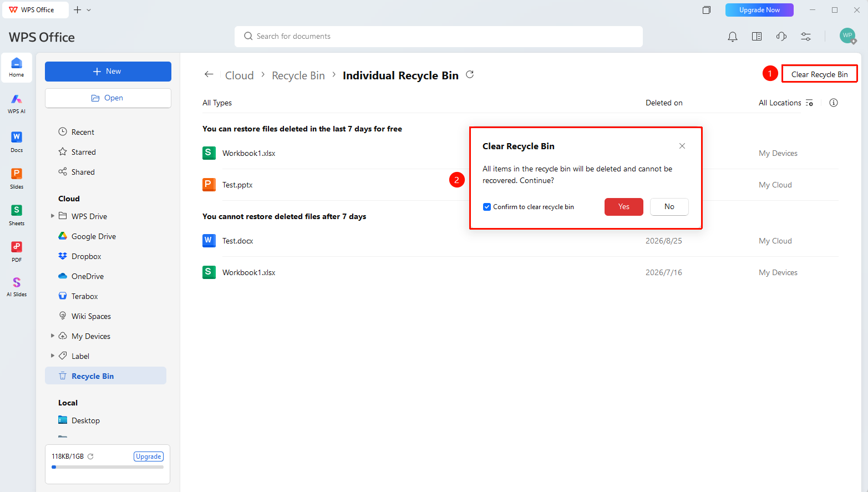868x492 pixels.
Task: Uncheck Confirm to clear recycle bin
Action: pyautogui.click(x=487, y=207)
